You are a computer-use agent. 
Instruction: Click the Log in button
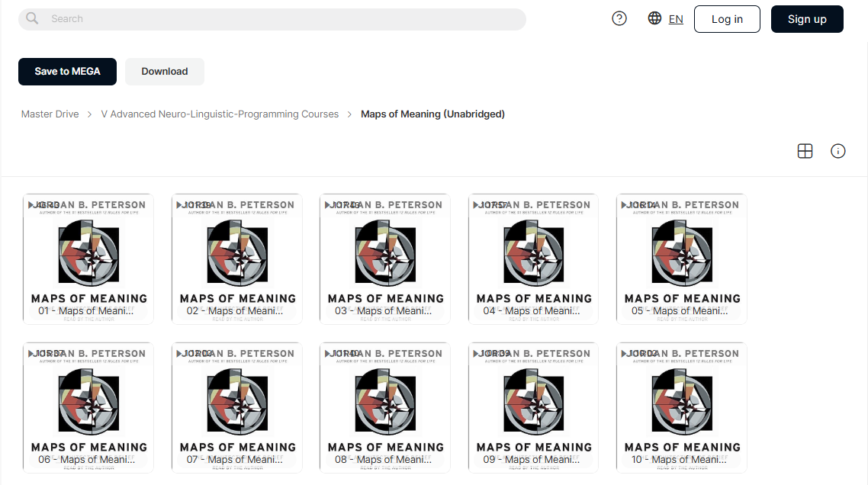(727, 19)
